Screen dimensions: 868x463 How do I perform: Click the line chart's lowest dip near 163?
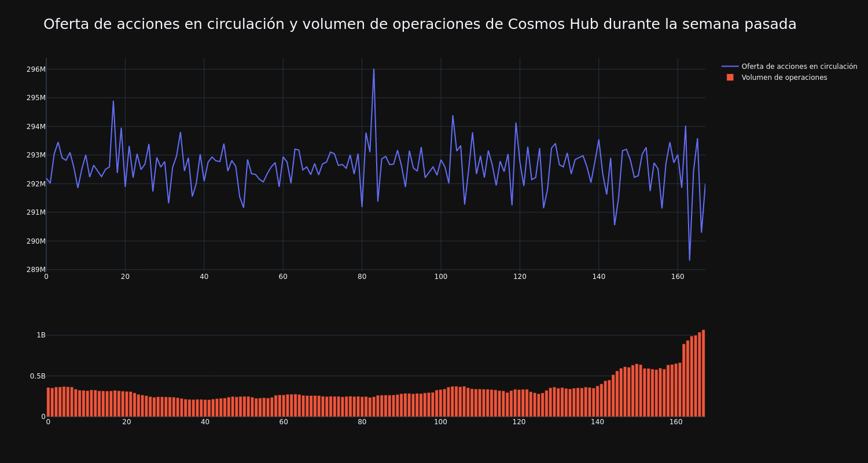689,260
